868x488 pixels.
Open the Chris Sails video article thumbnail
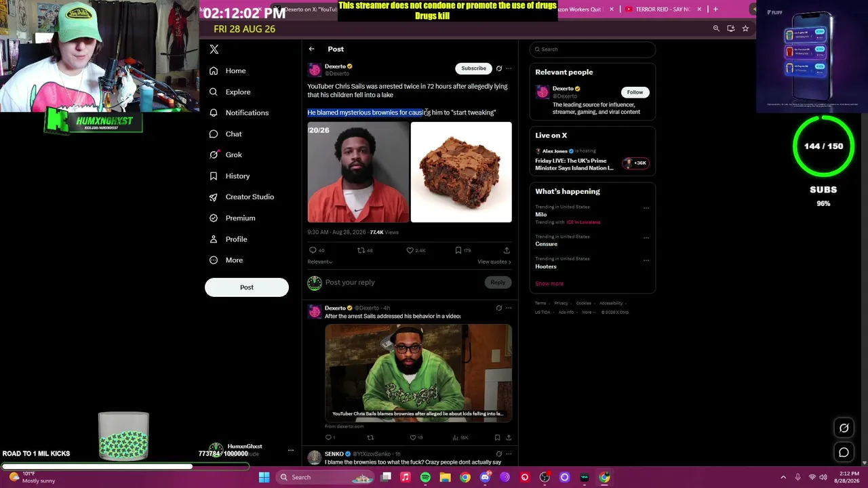coord(418,373)
